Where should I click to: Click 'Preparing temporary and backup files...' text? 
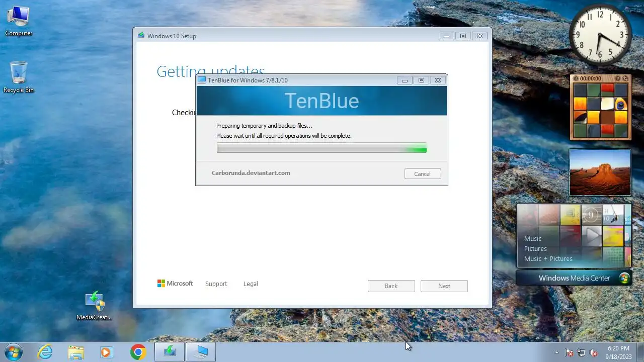pos(265,126)
